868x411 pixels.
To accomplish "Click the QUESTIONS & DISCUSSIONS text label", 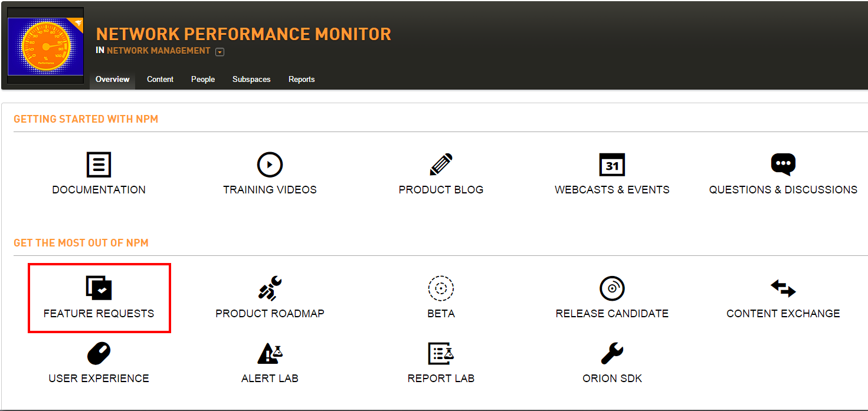I will point(783,190).
